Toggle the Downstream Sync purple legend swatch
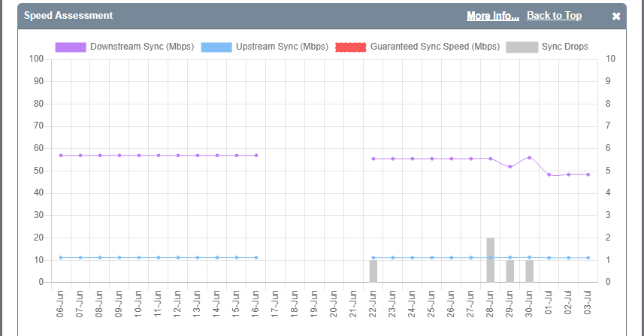Screen dimensions: 644x336 pos(71,47)
